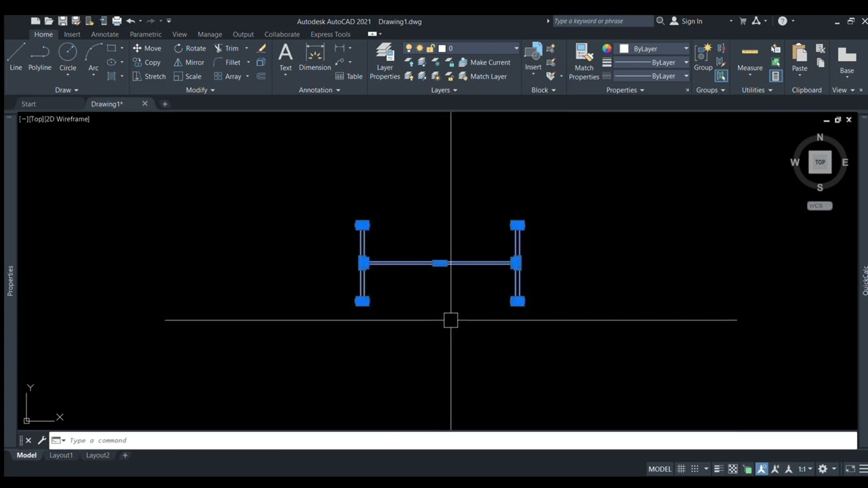This screenshot has width=868, height=488.
Task: Select the Line drawing tool
Action: tap(16, 57)
